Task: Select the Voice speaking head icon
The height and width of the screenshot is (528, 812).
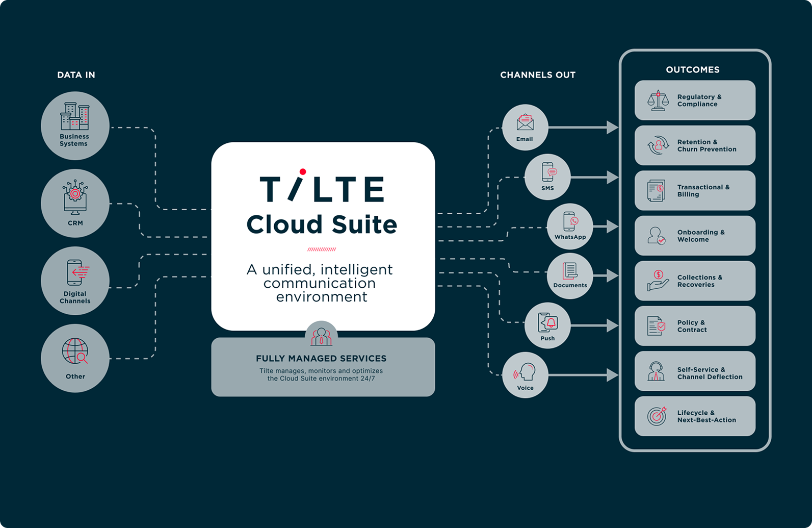Action: pos(525,372)
